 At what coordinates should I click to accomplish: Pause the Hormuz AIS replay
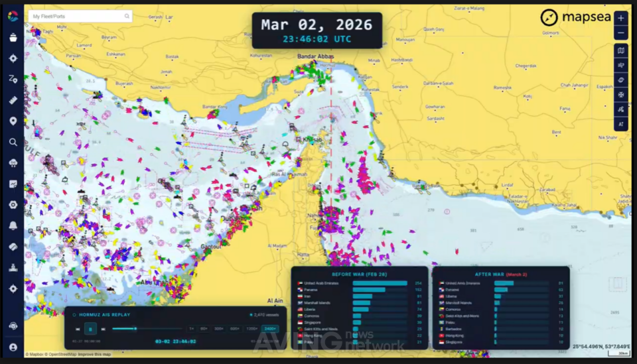click(90, 329)
